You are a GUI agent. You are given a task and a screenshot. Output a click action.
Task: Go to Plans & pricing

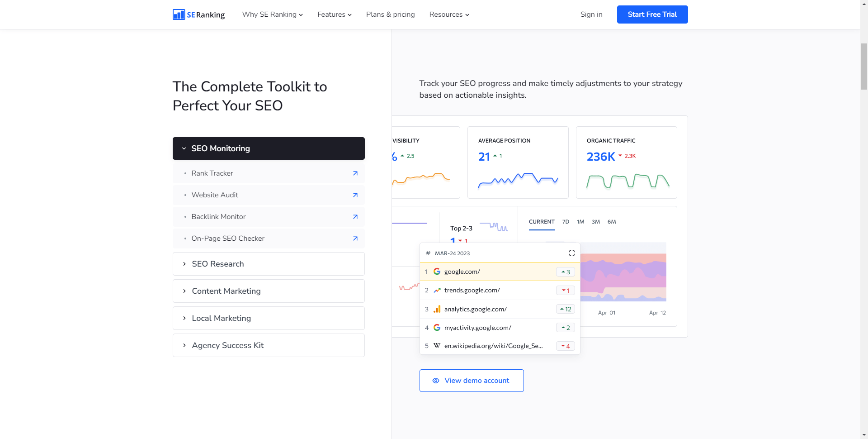point(391,14)
